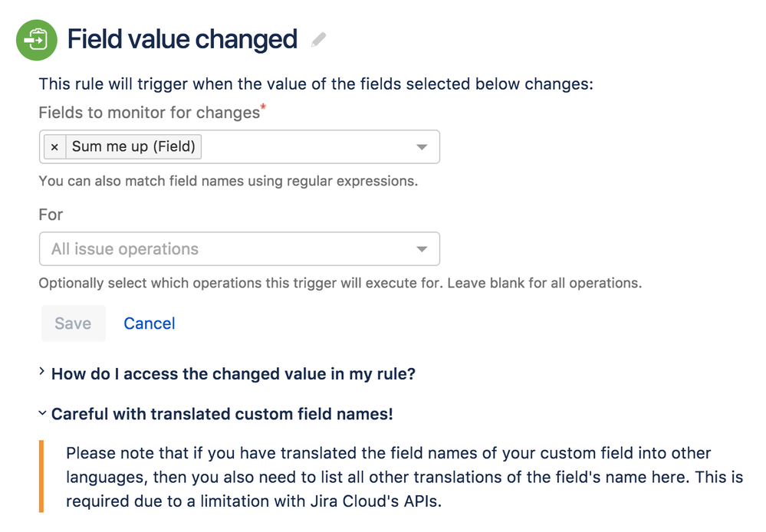The height and width of the screenshot is (532, 766).
Task: Open the All issue operations combo box
Action: pos(239,248)
